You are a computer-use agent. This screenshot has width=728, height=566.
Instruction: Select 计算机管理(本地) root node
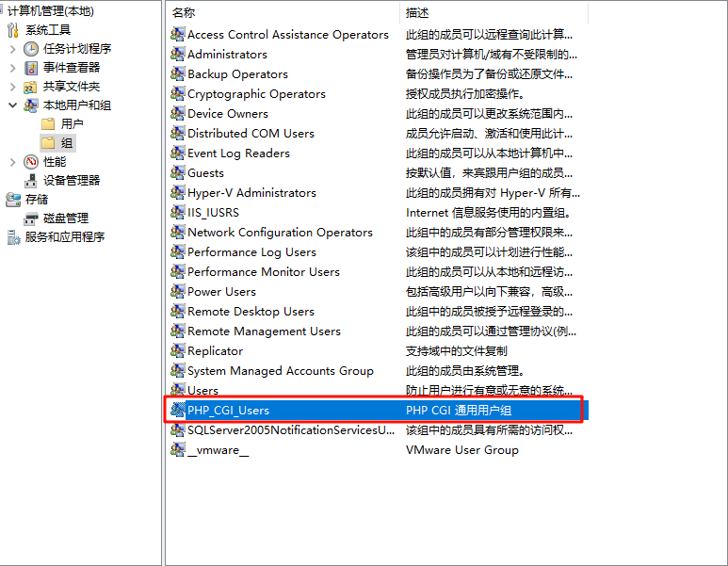pyautogui.click(x=50, y=11)
